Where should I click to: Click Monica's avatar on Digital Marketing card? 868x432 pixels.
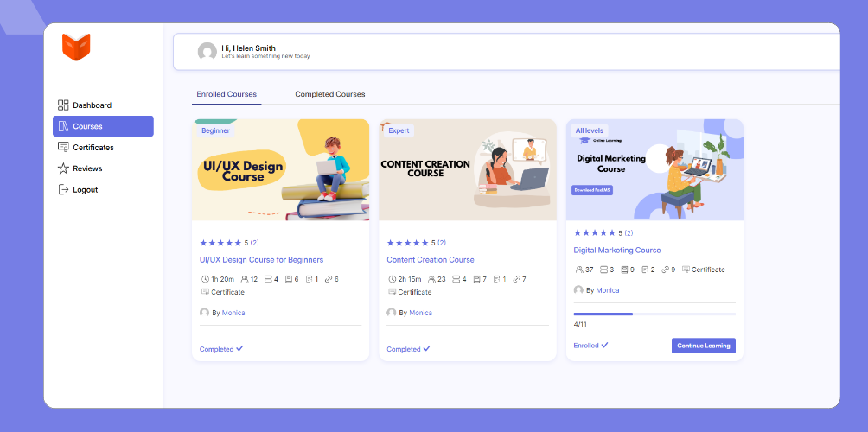(x=578, y=289)
